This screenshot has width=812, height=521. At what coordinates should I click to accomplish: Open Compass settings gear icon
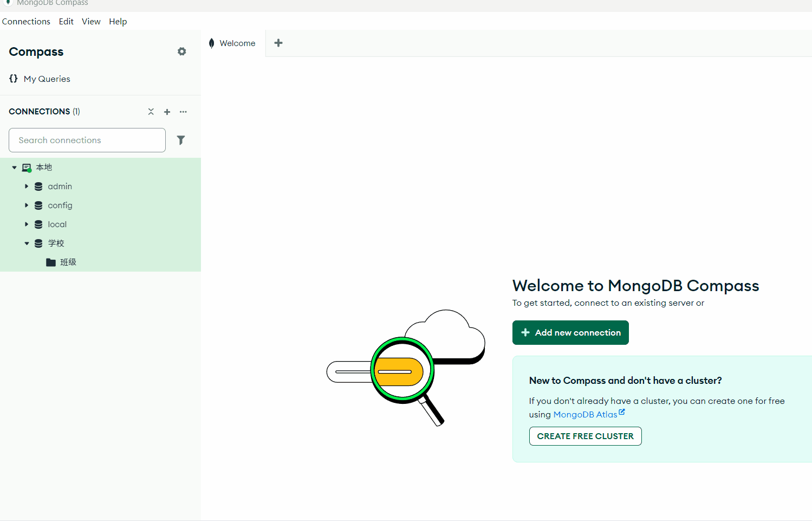[182, 52]
